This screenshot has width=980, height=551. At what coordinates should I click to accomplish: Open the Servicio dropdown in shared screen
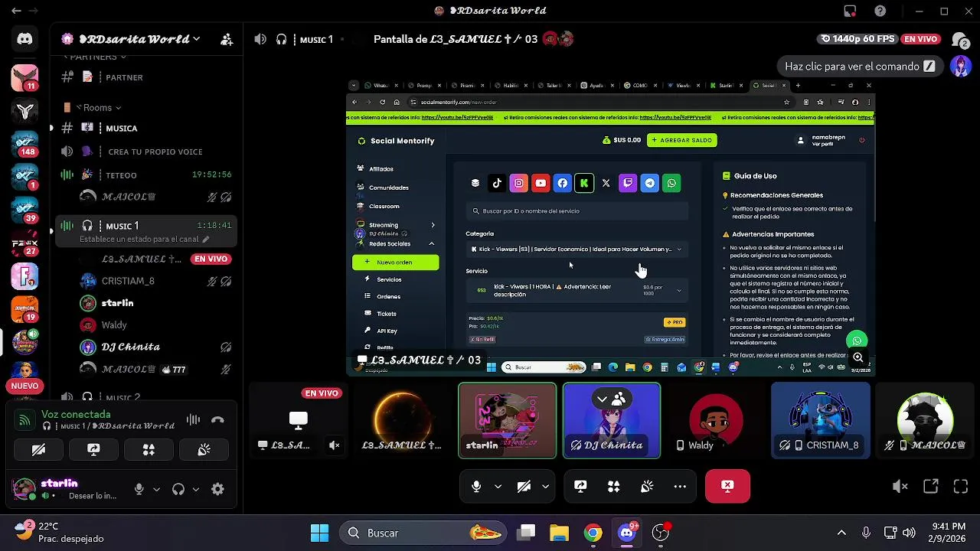coord(577,290)
